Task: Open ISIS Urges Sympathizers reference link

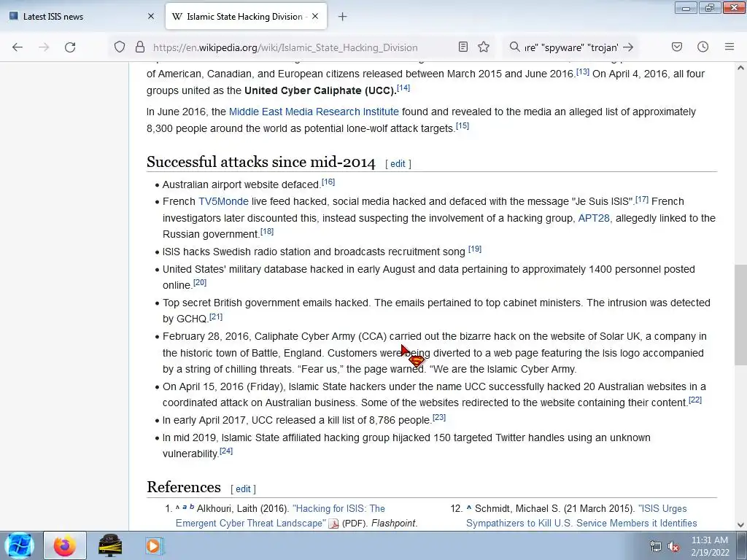Action: point(581,516)
